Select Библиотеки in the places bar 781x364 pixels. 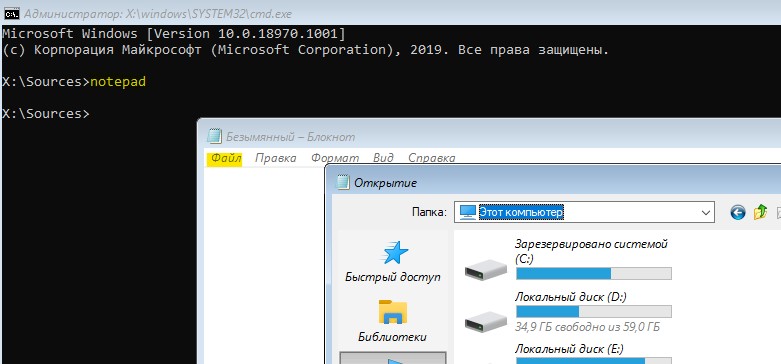pos(393,321)
